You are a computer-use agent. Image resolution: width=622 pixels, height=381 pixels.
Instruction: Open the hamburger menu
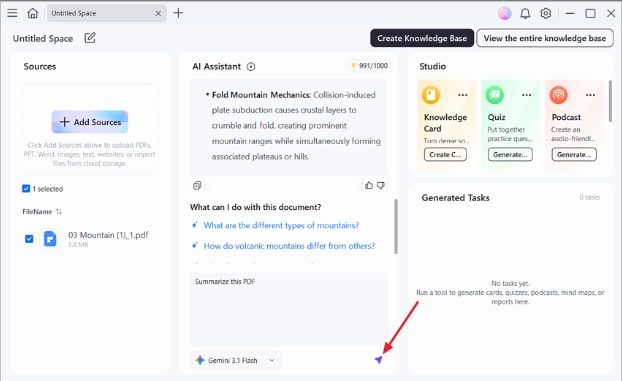(12, 13)
